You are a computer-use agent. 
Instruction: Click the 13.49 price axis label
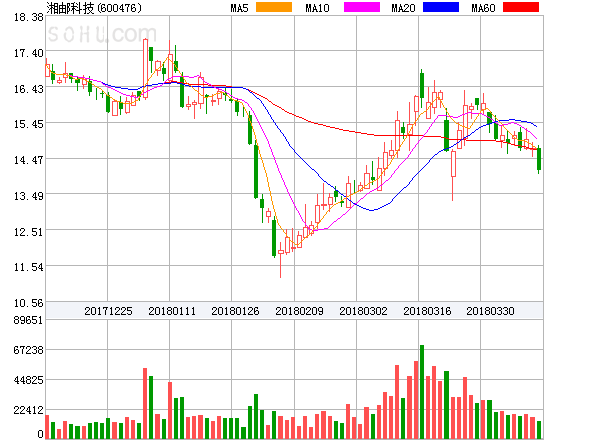coord(29,196)
